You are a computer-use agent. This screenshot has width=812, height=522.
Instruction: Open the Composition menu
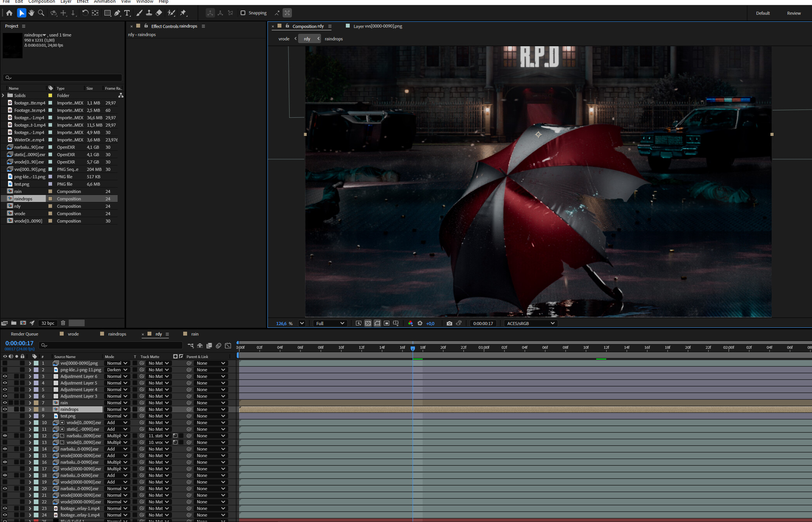click(x=42, y=2)
